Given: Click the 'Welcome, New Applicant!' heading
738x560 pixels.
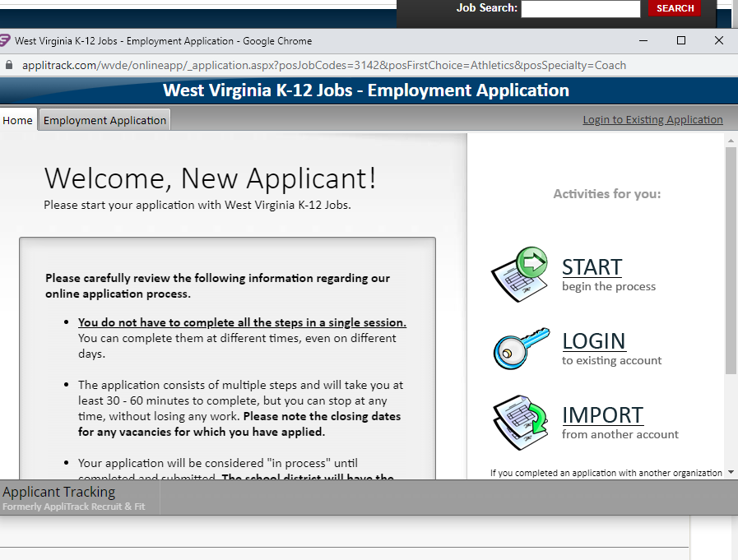Looking at the screenshot, I should tap(211, 178).
